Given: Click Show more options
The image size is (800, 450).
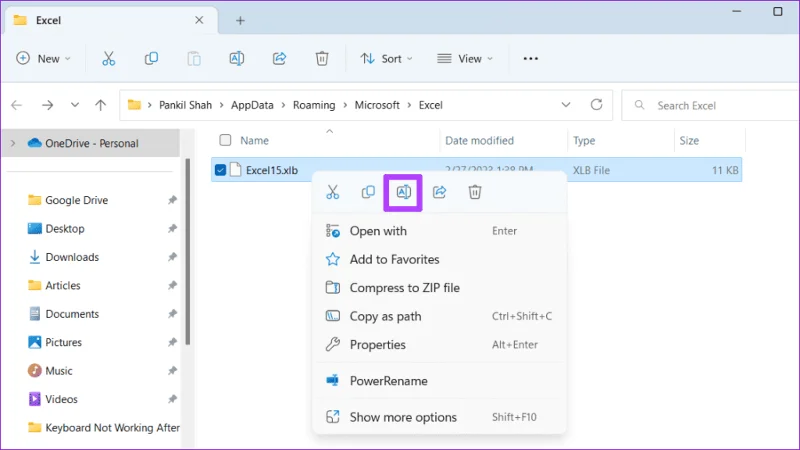Looking at the screenshot, I should click(439, 417).
